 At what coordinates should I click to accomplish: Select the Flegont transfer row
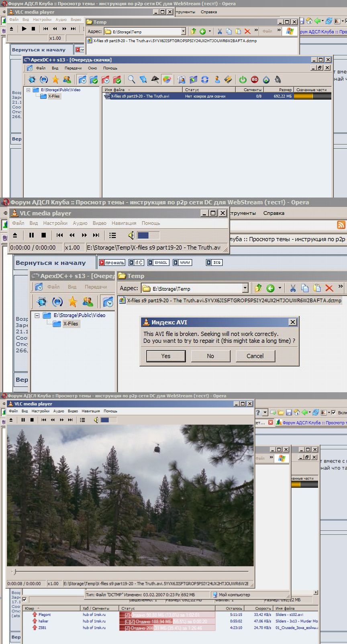click(170, 615)
